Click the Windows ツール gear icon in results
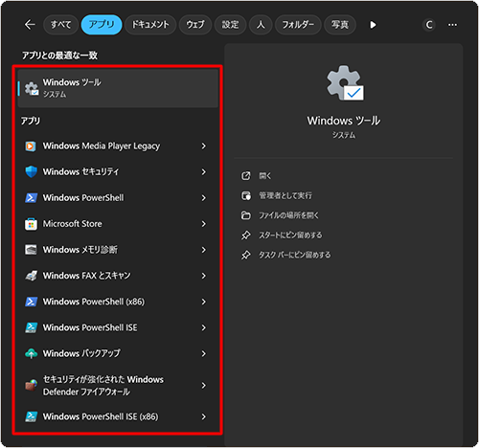Screen dimensions: 479x448 32,88
